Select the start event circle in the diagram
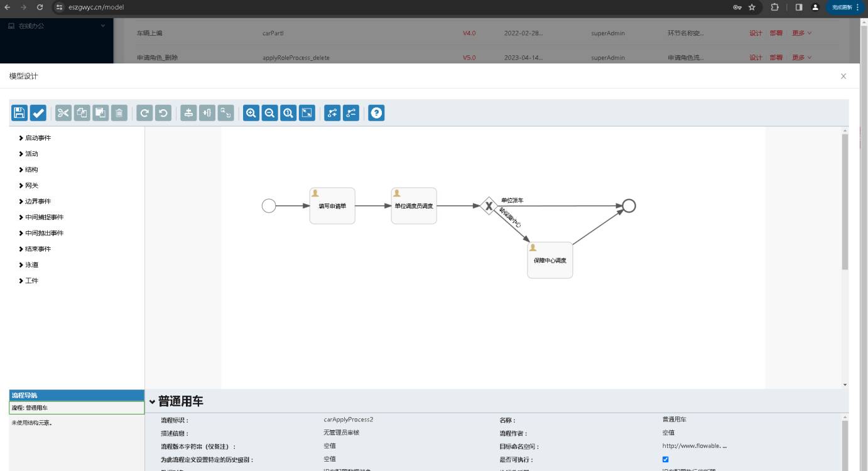 coord(269,206)
